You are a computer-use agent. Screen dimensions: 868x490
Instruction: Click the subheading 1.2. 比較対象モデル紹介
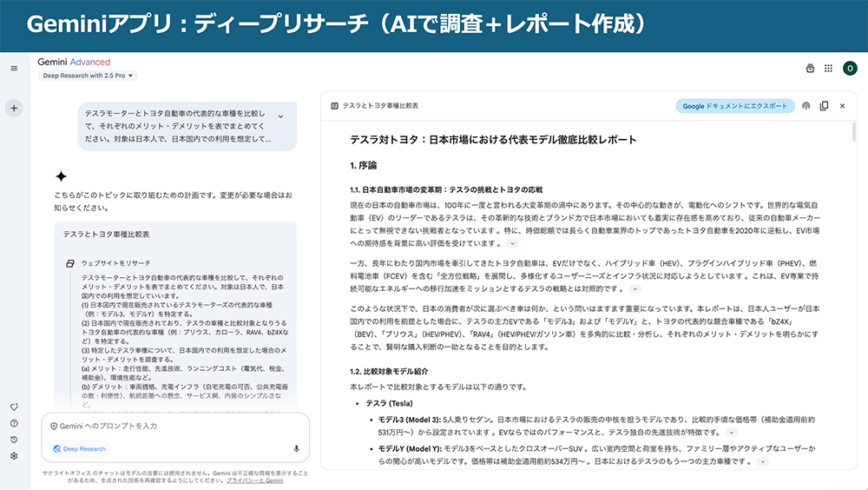coord(389,371)
